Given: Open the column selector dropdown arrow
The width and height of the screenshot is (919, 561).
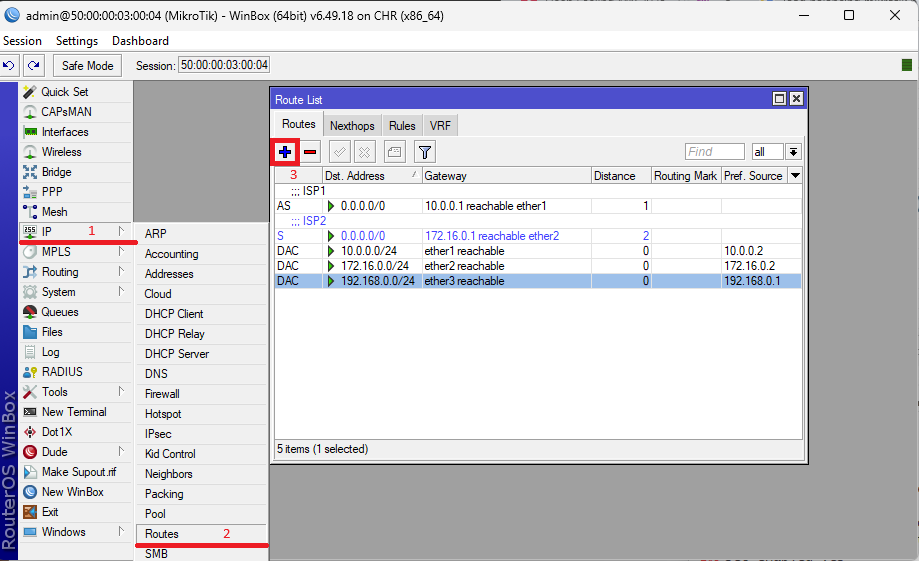Looking at the screenshot, I should click(795, 176).
